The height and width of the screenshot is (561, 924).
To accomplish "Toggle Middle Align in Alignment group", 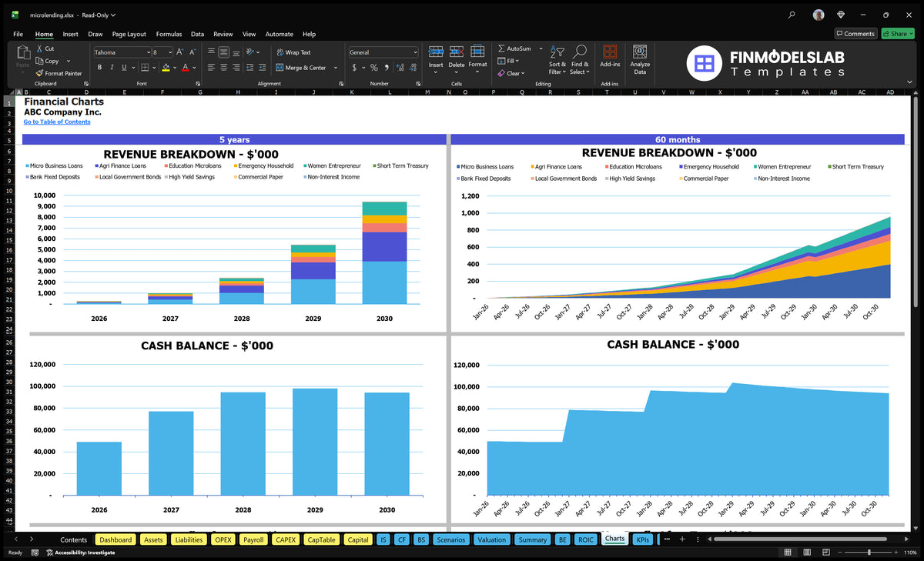I will pyautogui.click(x=223, y=52).
